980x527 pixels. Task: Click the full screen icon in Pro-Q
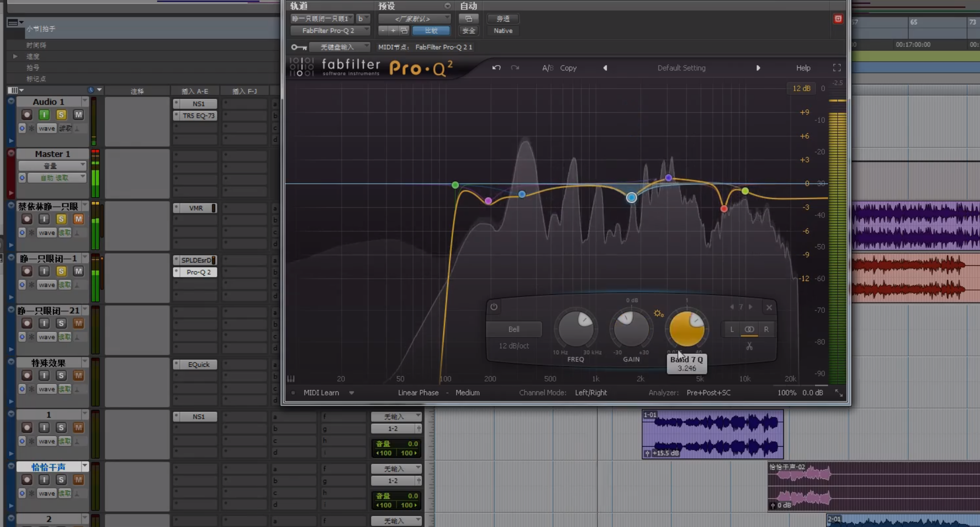click(x=837, y=68)
